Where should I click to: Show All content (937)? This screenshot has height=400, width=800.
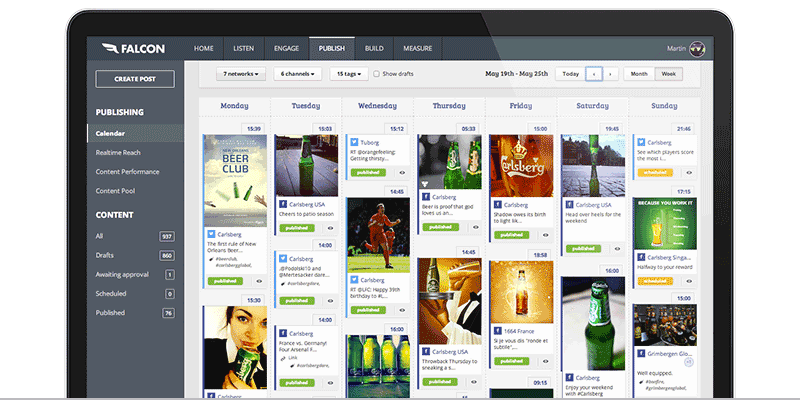click(135, 236)
